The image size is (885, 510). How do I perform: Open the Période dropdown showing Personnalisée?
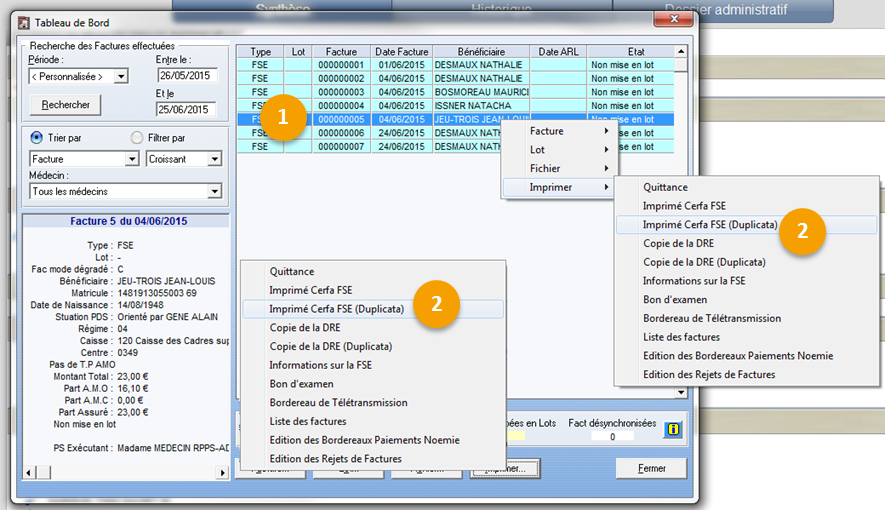pyautogui.click(x=121, y=76)
